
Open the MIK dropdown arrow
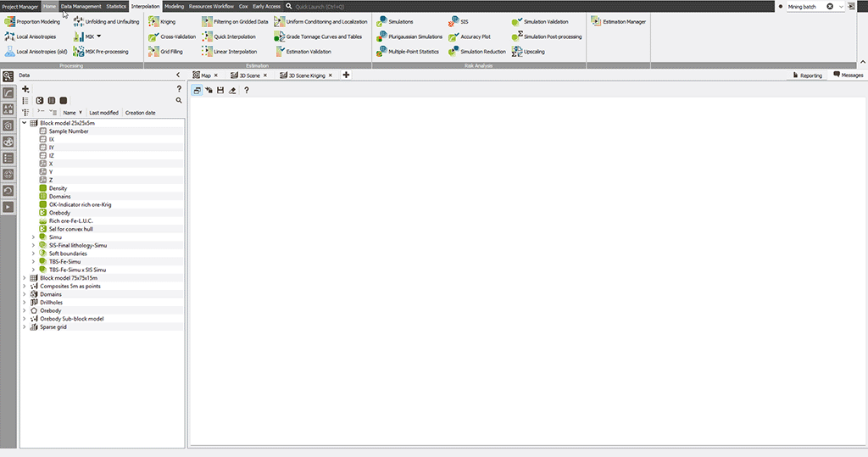tap(99, 36)
